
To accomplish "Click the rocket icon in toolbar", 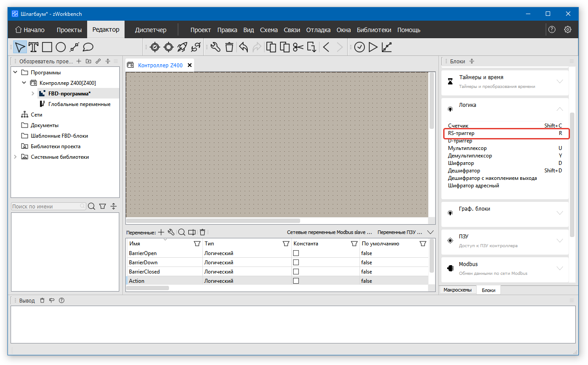I will pos(182,47).
